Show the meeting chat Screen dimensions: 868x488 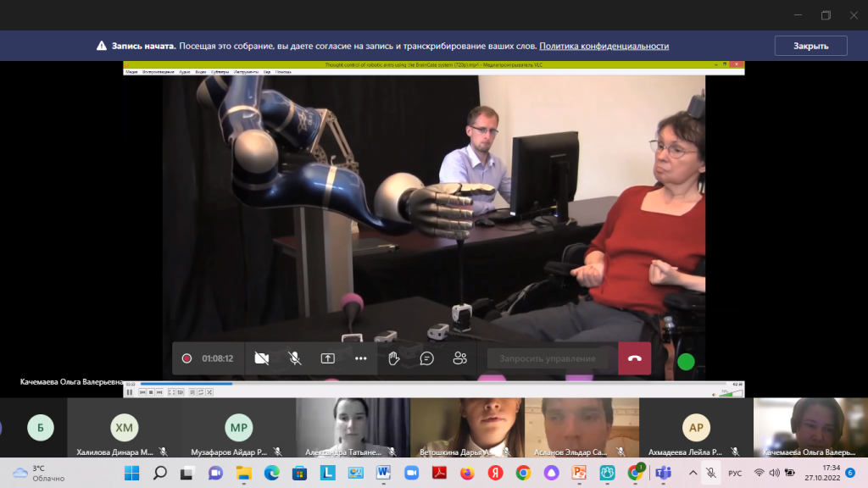[427, 358]
